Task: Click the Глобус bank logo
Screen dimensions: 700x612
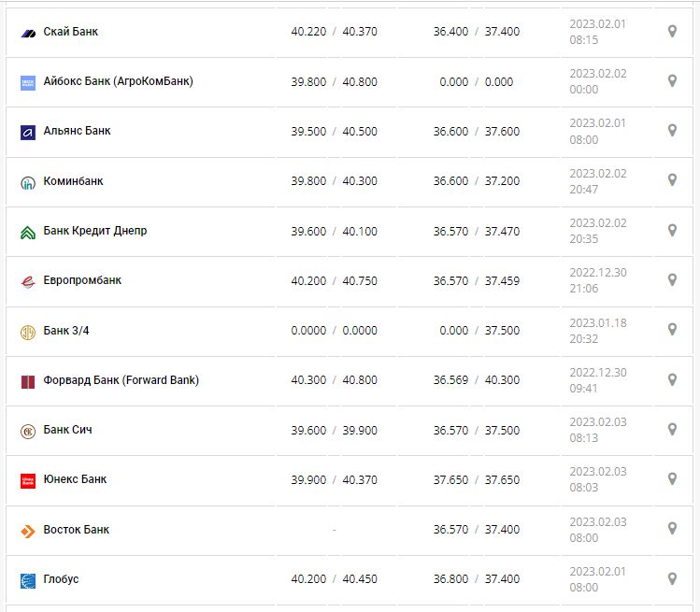Action: (x=28, y=580)
